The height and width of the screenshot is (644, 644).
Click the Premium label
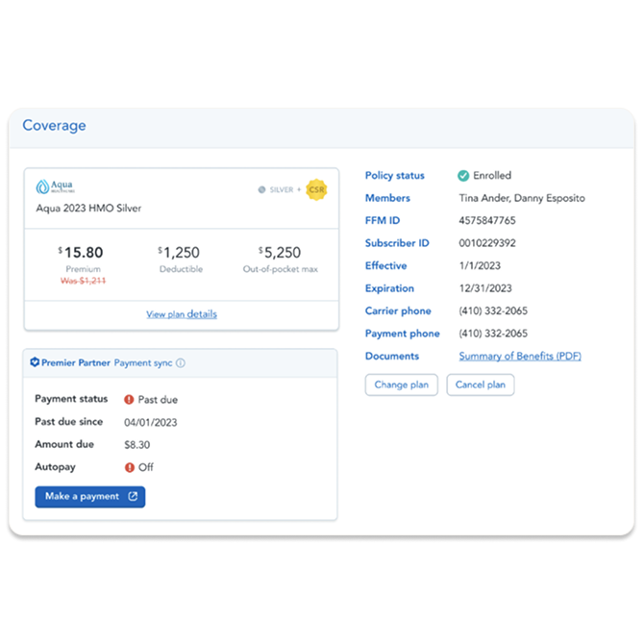[x=84, y=269]
